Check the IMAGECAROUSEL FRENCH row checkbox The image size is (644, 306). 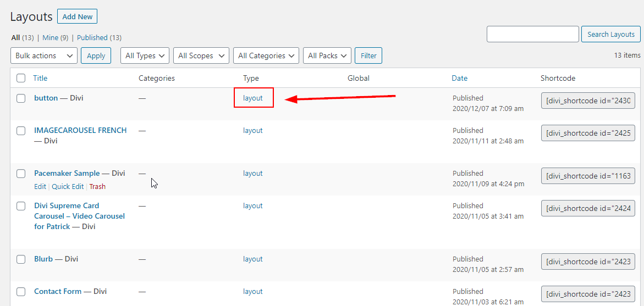21,130
